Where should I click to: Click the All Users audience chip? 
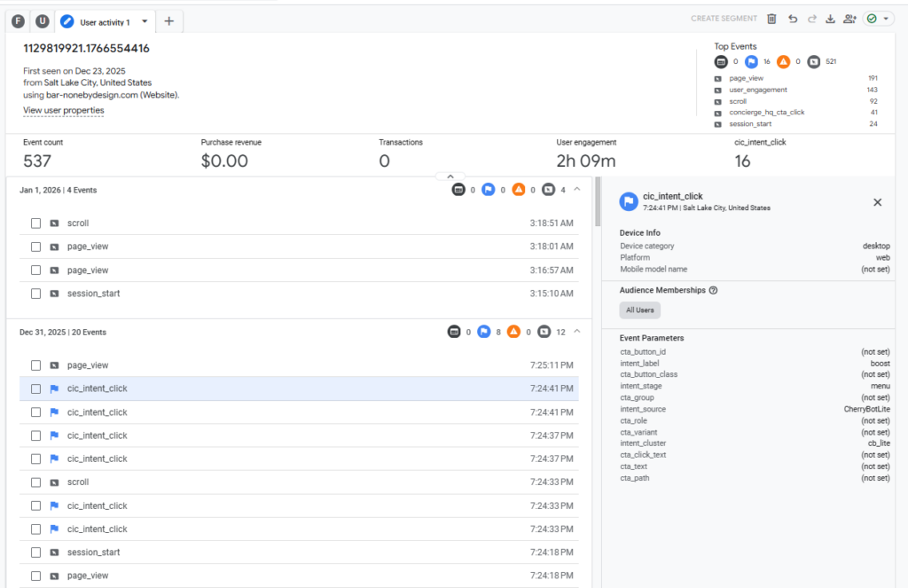click(639, 310)
